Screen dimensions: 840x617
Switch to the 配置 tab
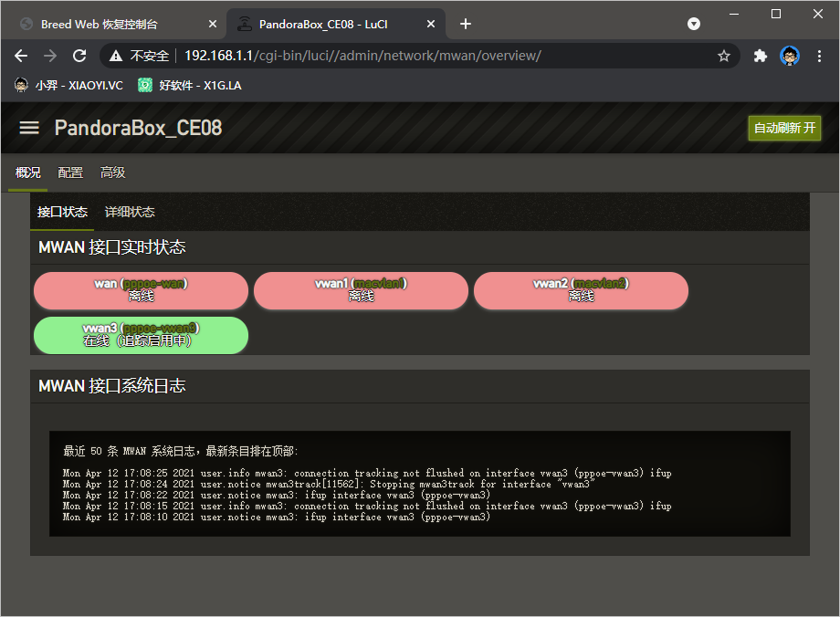tap(70, 173)
